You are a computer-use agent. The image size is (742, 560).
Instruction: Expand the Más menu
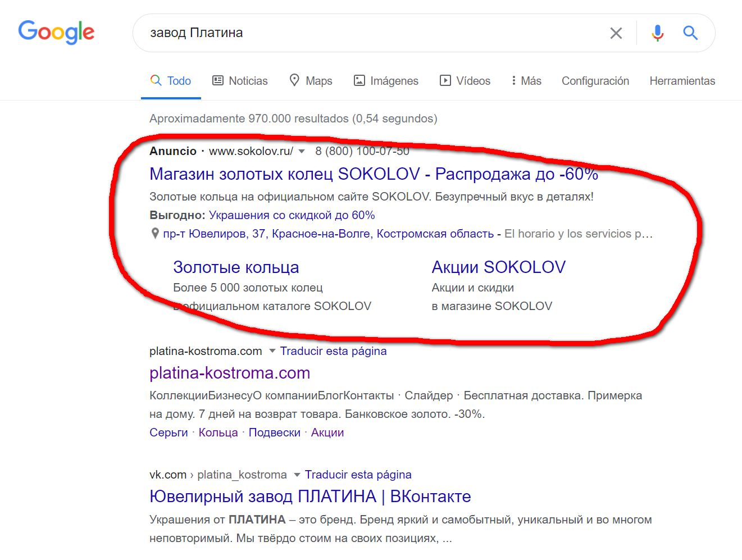(526, 81)
